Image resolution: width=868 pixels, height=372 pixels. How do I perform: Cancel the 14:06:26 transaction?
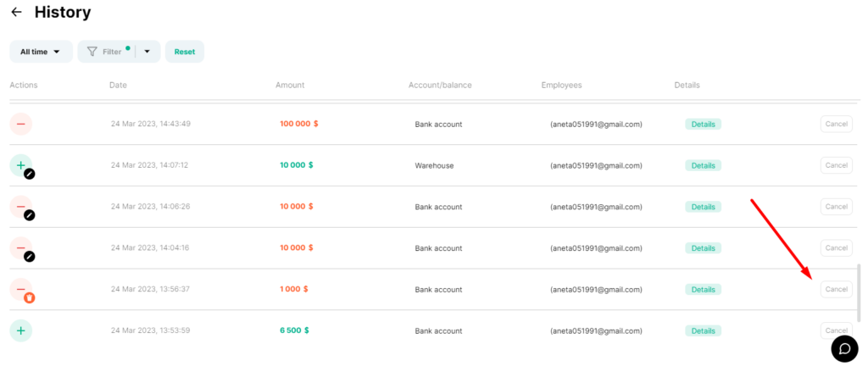tap(837, 207)
